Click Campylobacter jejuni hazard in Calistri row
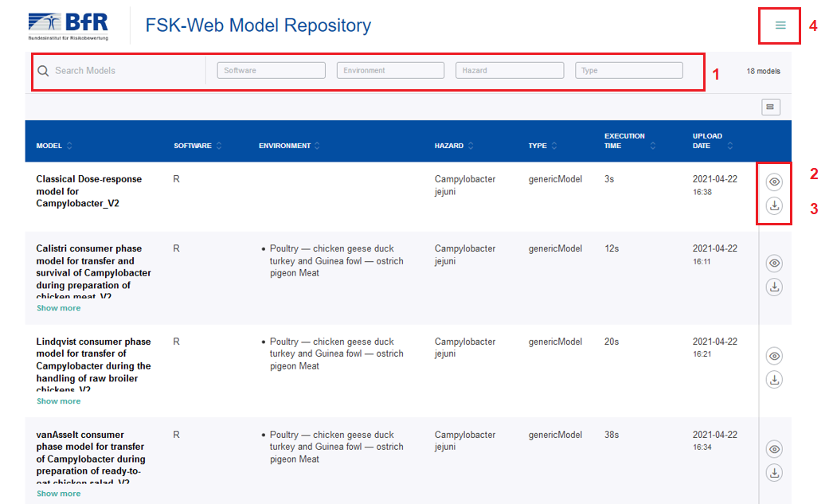The image size is (829, 504). [465, 254]
